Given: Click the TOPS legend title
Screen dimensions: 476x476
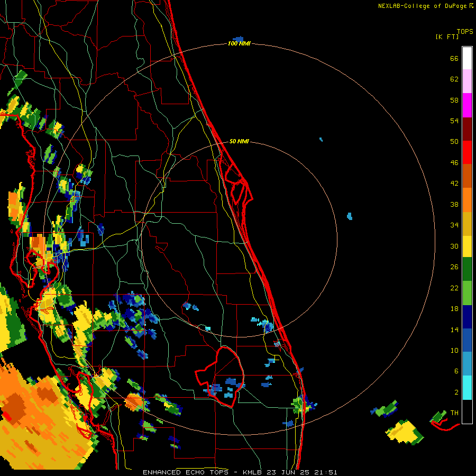Looking at the screenshot, I should point(465,32).
